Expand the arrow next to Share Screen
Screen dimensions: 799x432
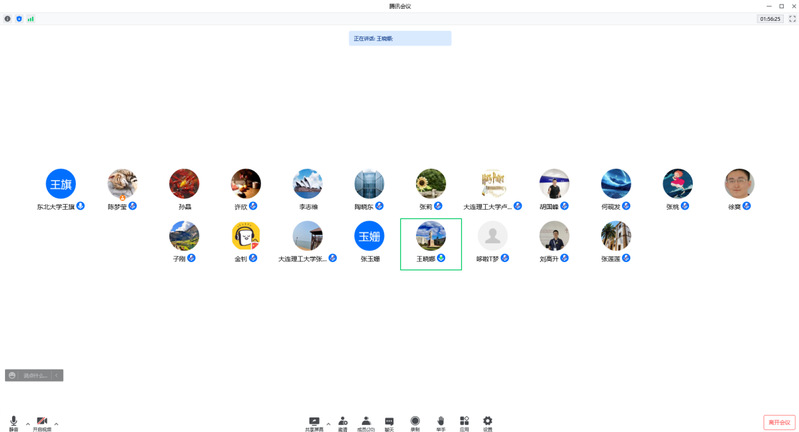[328, 424]
